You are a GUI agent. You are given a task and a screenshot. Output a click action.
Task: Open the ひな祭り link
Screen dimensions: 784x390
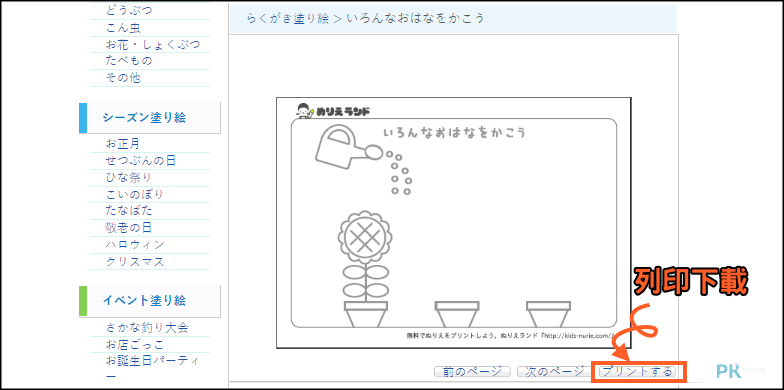click(x=129, y=178)
